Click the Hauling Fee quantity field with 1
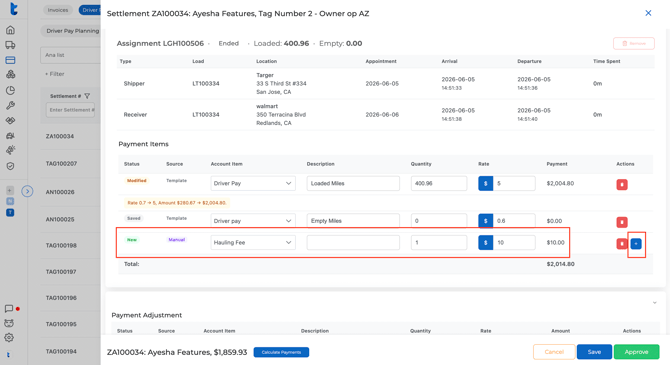Image resolution: width=670 pixels, height=365 pixels. pyautogui.click(x=439, y=242)
